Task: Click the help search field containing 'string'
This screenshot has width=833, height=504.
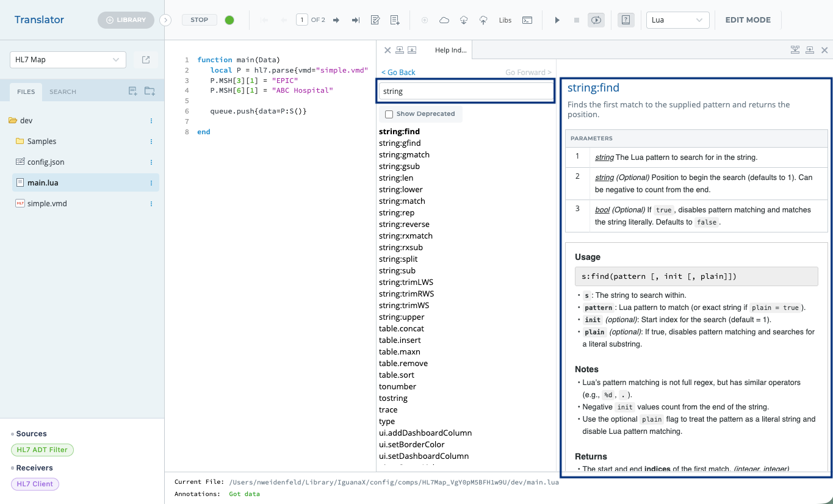Action: pyautogui.click(x=466, y=92)
